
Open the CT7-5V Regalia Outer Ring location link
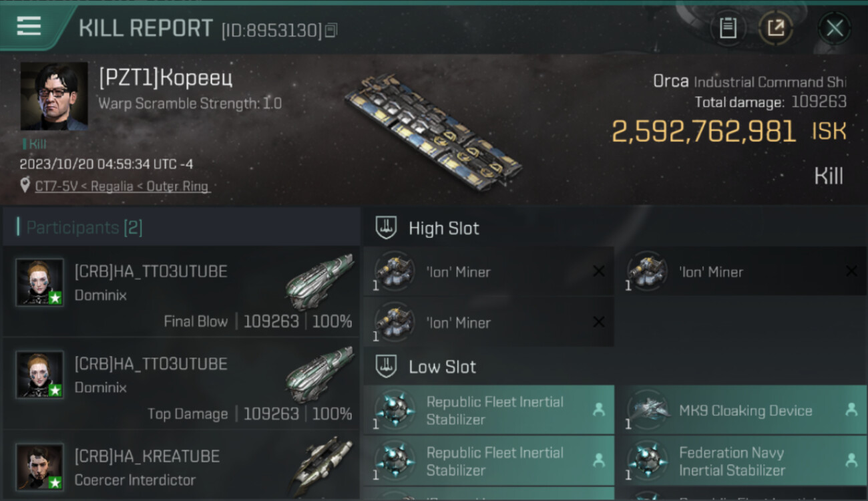point(122,186)
